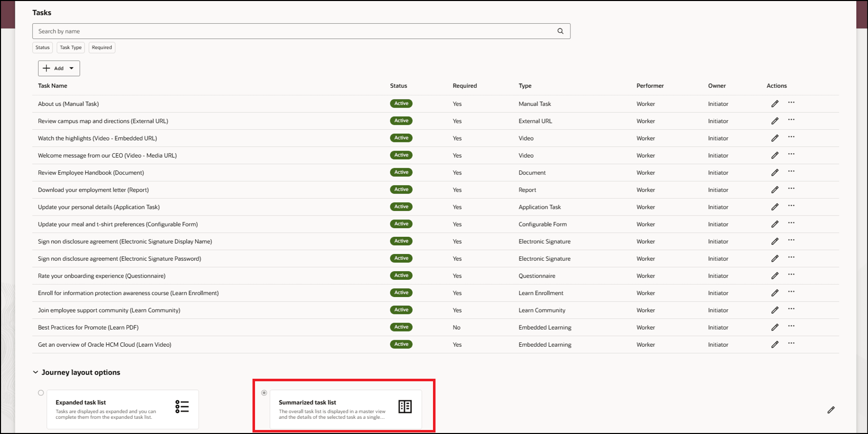
Task: Open the Add dropdown button
Action: (59, 68)
